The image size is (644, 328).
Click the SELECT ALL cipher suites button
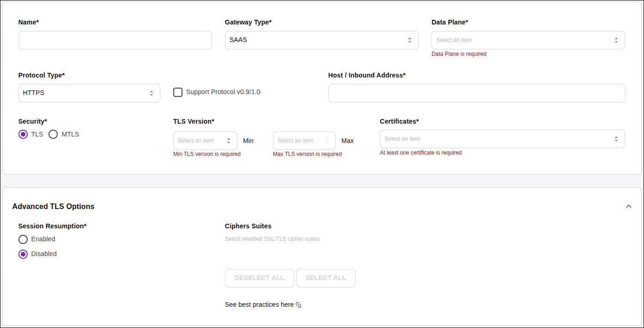(326, 278)
